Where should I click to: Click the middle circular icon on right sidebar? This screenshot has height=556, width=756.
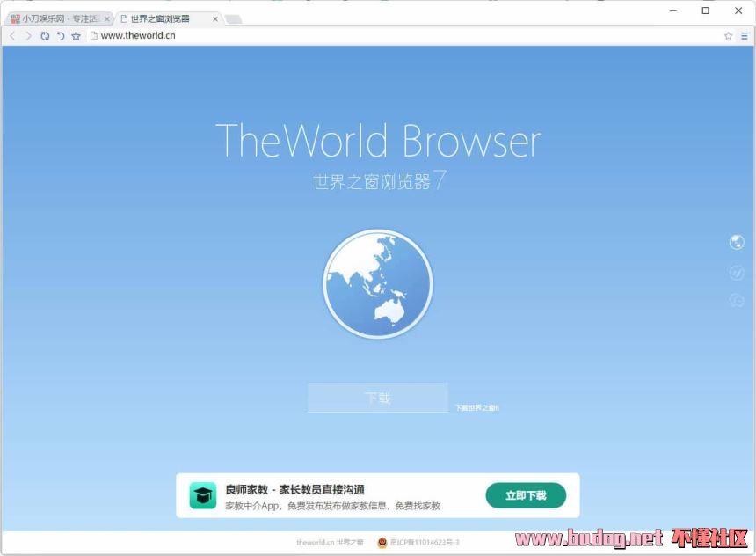pyautogui.click(x=737, y=272)
